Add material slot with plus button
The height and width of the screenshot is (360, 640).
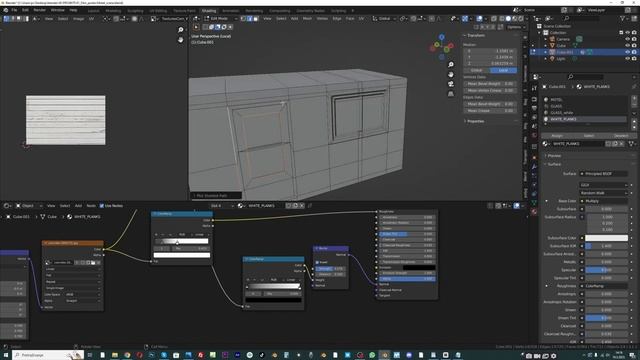(x=634, y=98)
